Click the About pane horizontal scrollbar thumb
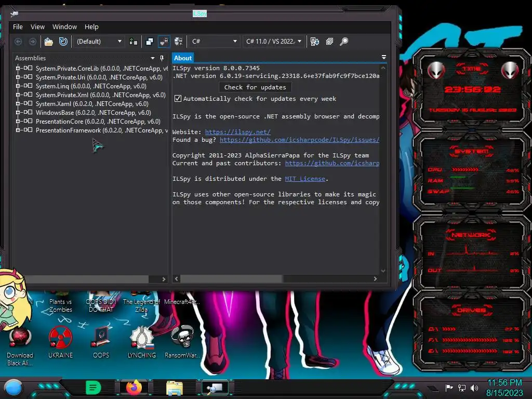Viewport: 532px width, 399px height. pyautogui.click(x=231, y=279)
